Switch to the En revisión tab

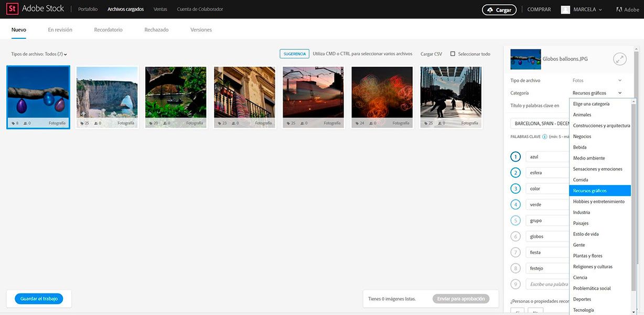pyautogui.click(x=60, y=30)
